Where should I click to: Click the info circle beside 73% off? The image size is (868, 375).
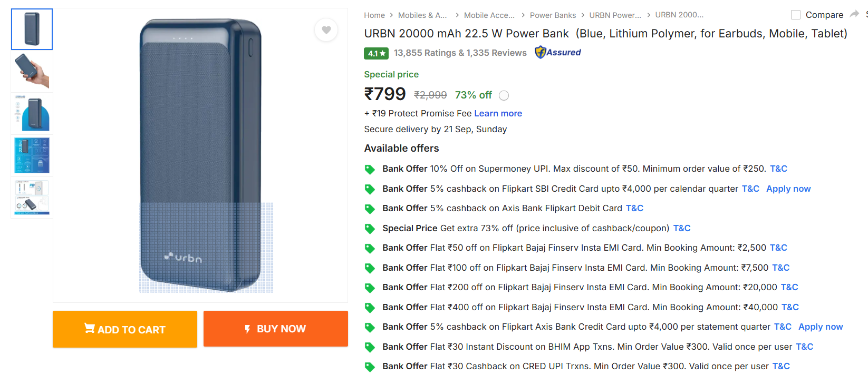click(504, 95)
